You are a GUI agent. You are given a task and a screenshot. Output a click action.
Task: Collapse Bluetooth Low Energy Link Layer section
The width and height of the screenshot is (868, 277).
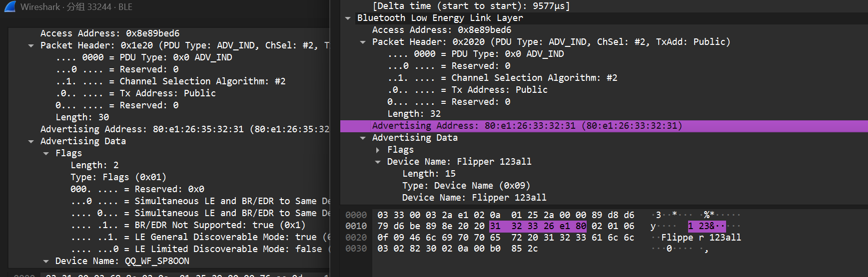[348, 18]
